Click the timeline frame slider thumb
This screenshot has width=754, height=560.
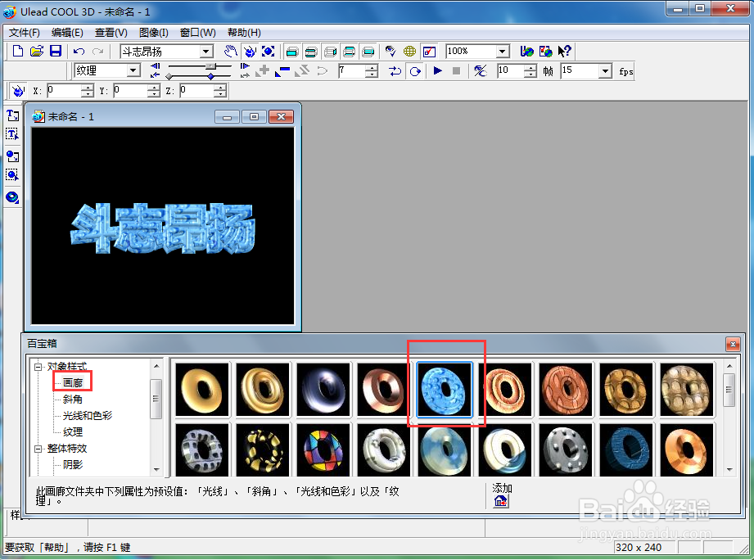[x=210, y=65]
